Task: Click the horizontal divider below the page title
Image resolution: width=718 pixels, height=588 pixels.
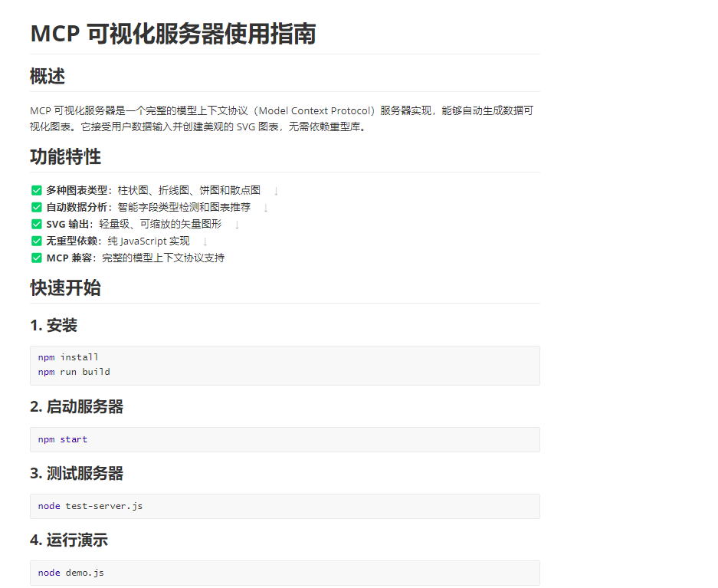Action: click(284, 53)
